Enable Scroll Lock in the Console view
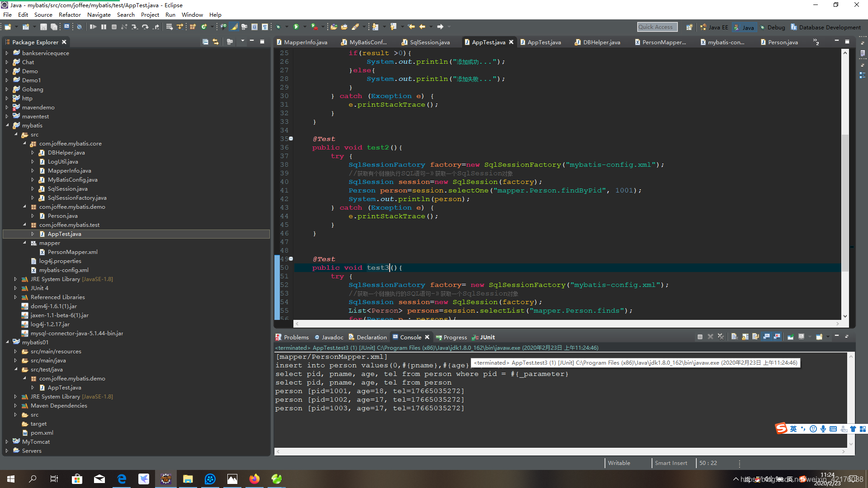 pos(745,337)
